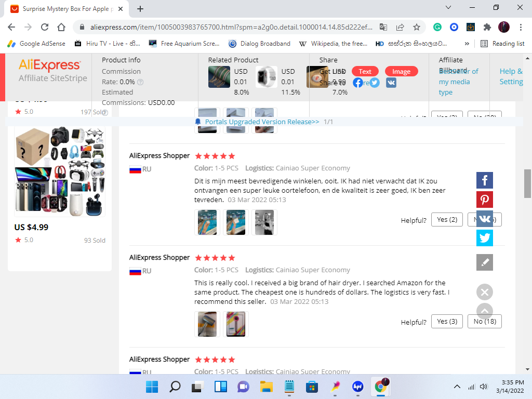Open the Reading list
532x399 pixels.
(502, 44)
